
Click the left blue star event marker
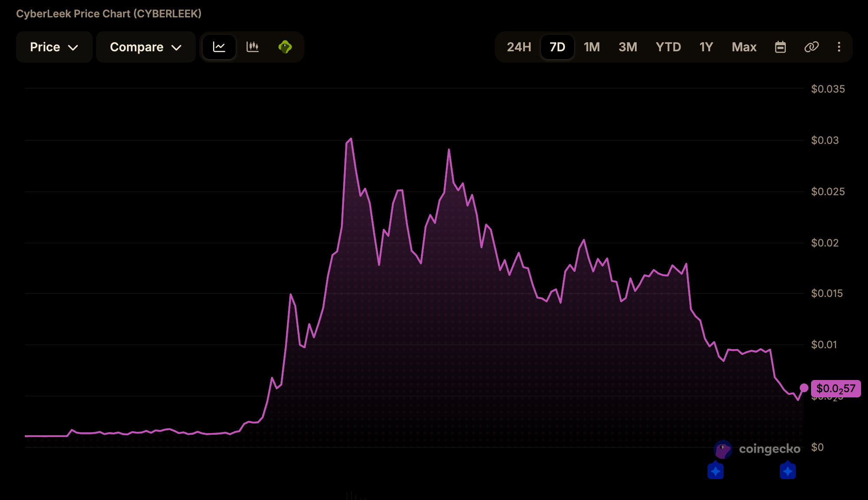tap(715, 471)
